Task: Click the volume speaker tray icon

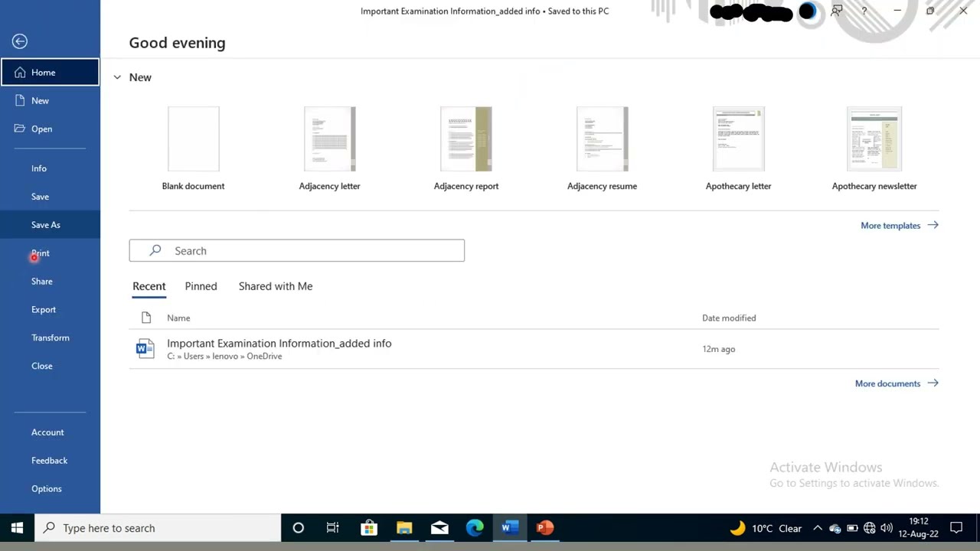Action: pos(887,528)
